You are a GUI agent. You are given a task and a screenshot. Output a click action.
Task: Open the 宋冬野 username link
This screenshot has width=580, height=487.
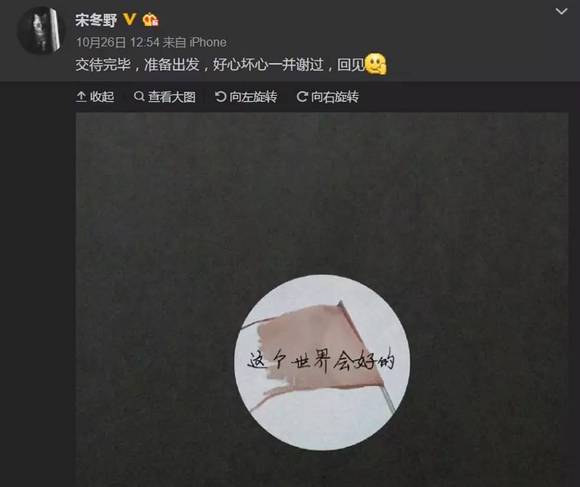[x=96, y=20]
